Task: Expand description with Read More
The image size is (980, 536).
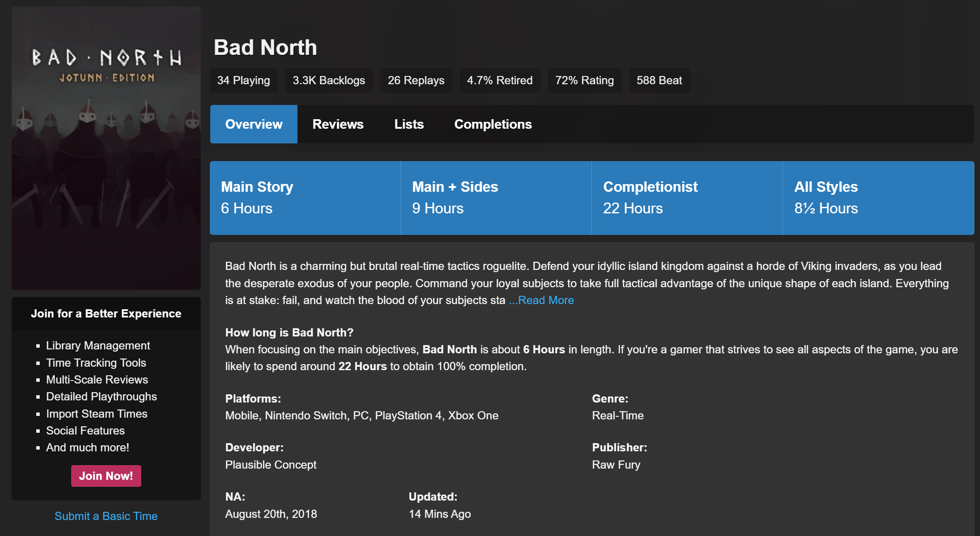Action: point(541,300)
